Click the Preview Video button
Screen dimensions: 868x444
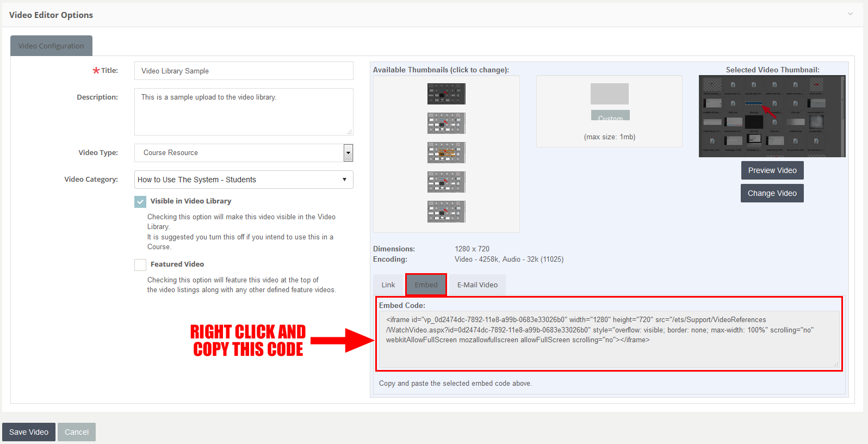[x=772, y=170]
